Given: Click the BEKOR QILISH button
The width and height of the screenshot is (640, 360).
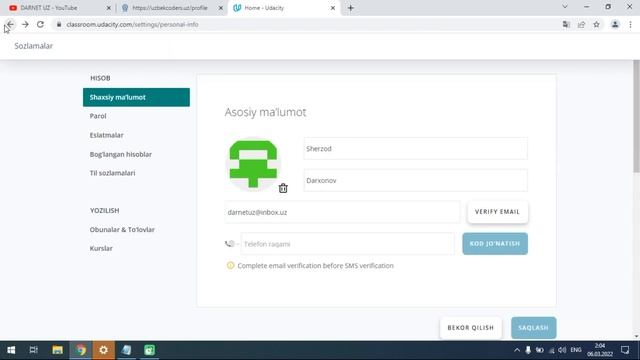Looking at the screenshot, I should [x=471, y=328].
